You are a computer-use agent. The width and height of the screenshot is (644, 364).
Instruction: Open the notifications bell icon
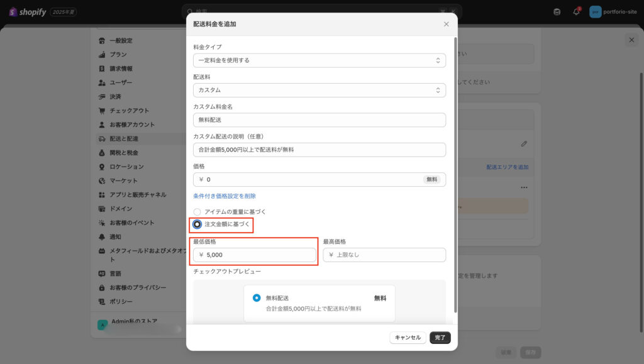(576, 12)
